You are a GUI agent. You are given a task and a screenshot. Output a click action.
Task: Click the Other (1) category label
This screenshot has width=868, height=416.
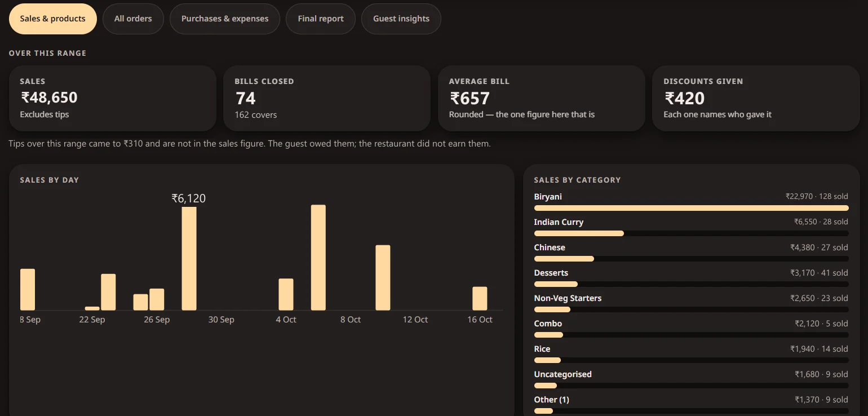[551, 400]
